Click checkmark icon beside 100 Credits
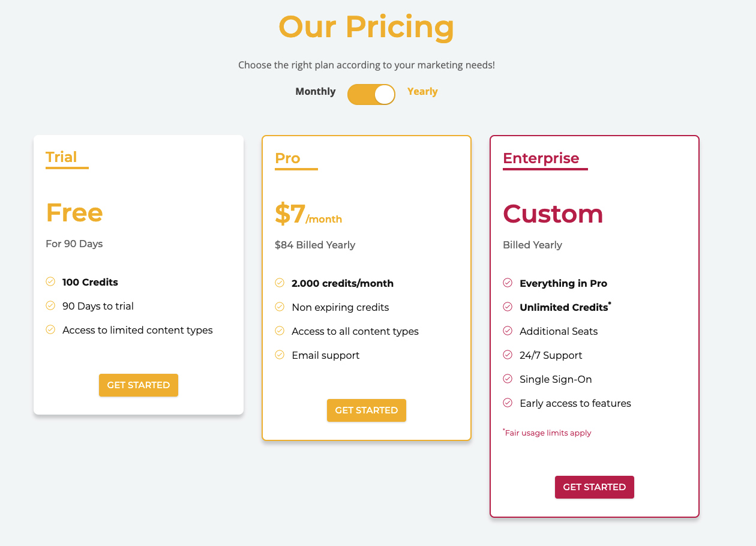Image resolution: width=756 pixels, height=546 pixels. coord(50,282)
